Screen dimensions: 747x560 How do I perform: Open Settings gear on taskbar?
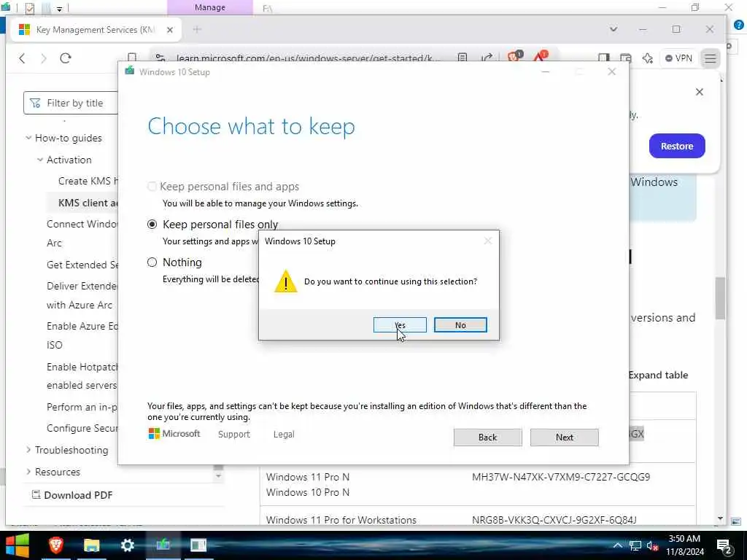pos(127,545)
